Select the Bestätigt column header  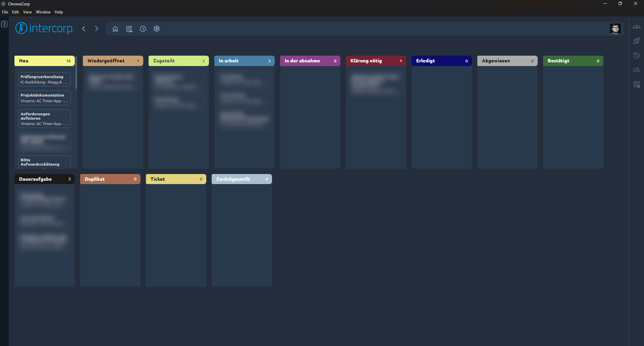tap(573, 61)
